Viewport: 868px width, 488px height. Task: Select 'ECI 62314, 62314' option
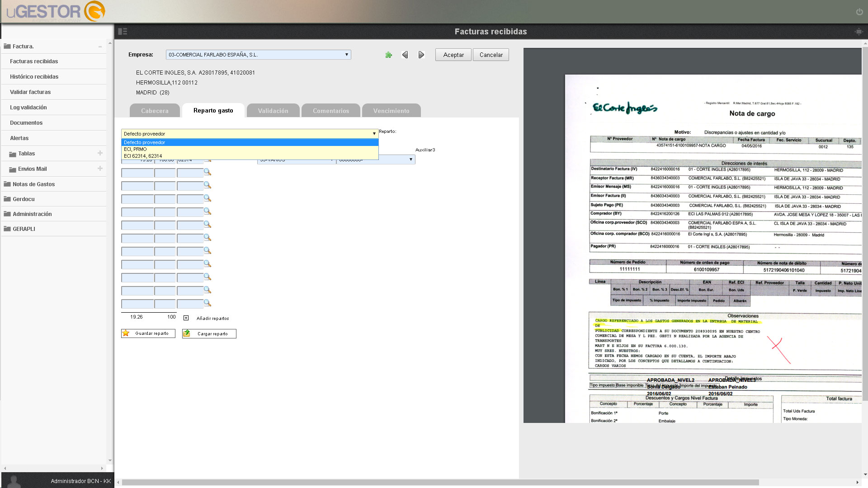tap(250, 156)
